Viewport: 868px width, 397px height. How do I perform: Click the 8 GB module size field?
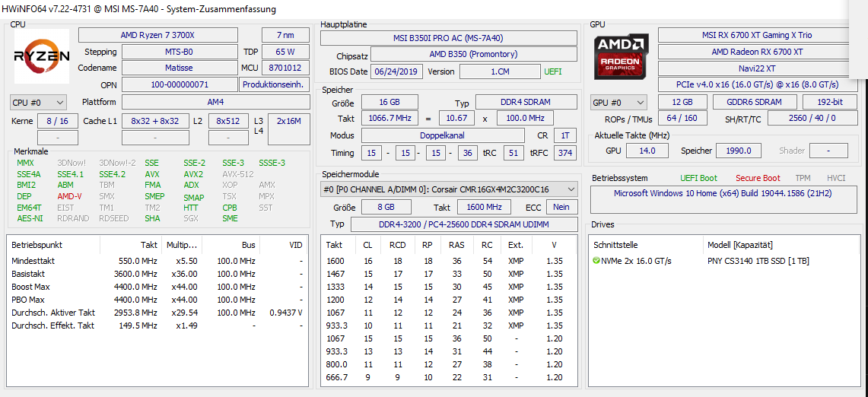click(386, 207)
